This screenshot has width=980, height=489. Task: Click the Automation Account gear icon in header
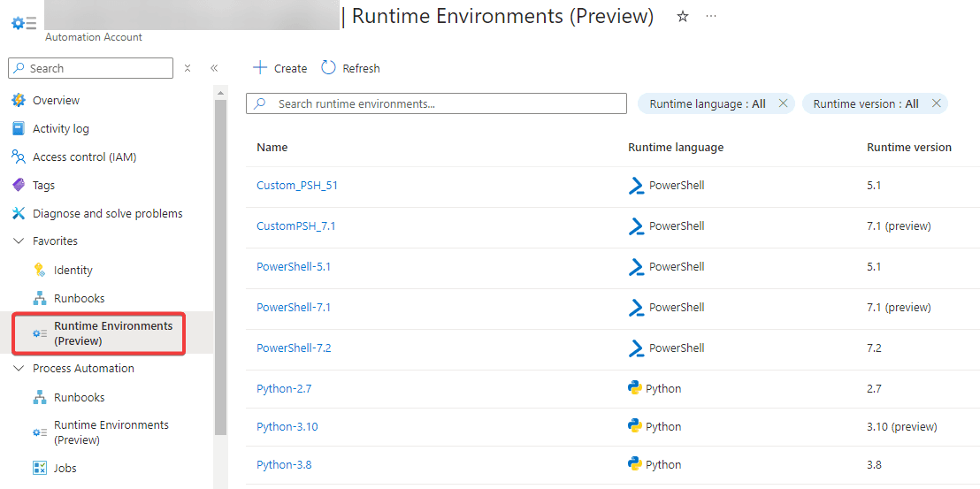tap(24, 23)
